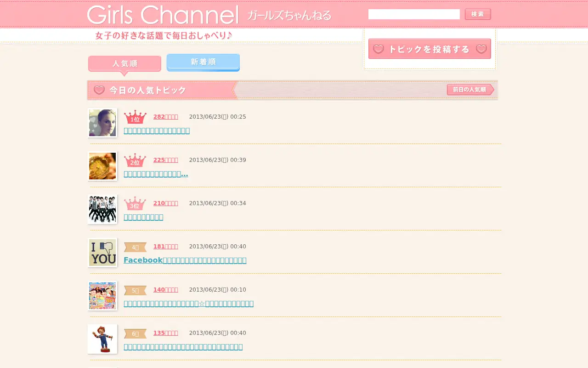Focus the search text field

pyautogui.click(x=414, y=14)
